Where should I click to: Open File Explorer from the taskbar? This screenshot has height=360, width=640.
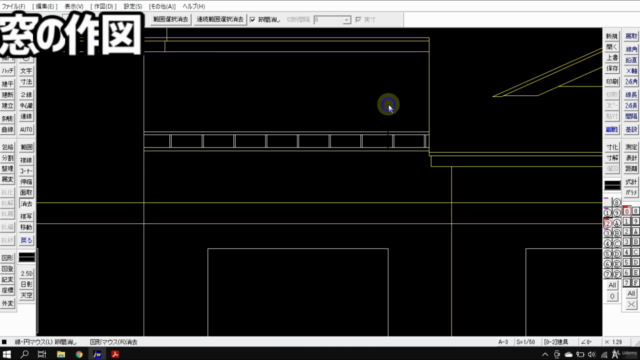point(61,354)
